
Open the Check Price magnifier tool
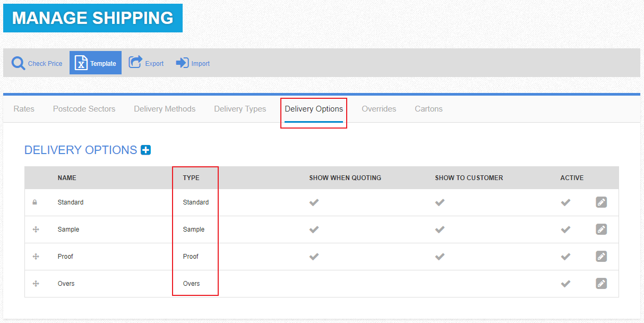19,63
